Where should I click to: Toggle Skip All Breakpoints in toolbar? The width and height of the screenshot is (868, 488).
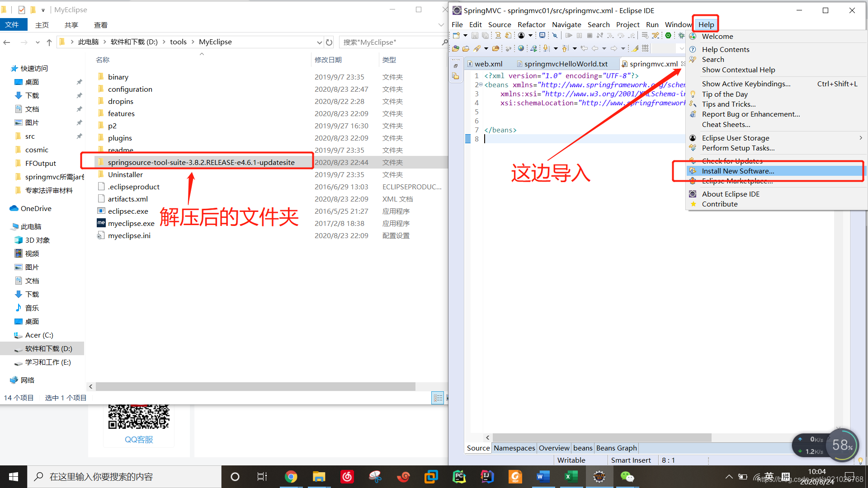555,35
